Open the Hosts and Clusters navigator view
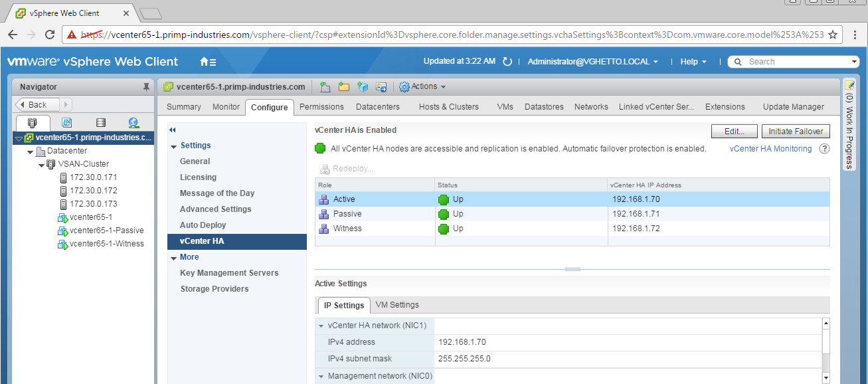This screenshot has width=868, height=384. point(33,122)
